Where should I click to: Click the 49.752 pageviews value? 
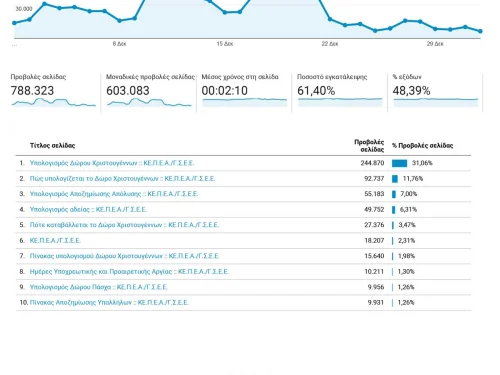click(374, 210)
